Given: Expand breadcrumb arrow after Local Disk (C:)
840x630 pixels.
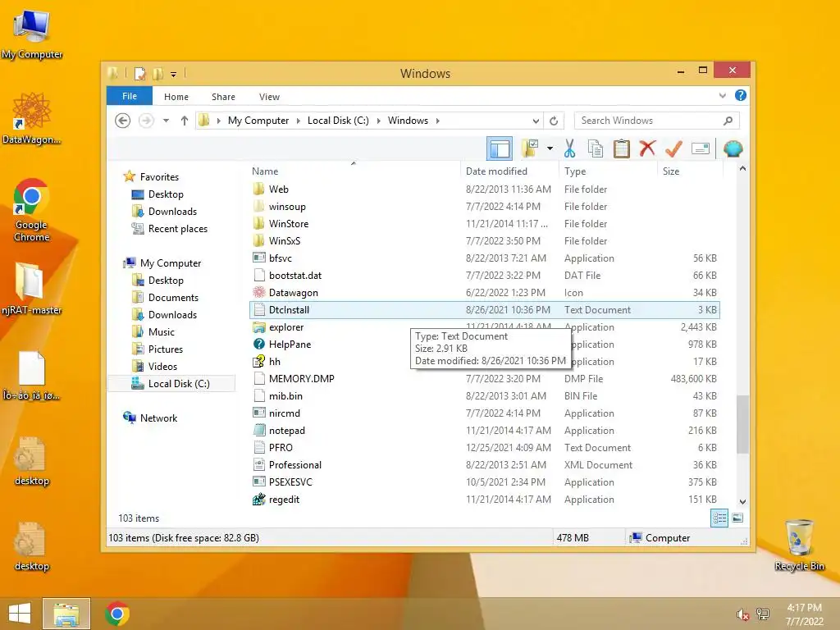Looking at the screenshot, I should pos(379,121).
